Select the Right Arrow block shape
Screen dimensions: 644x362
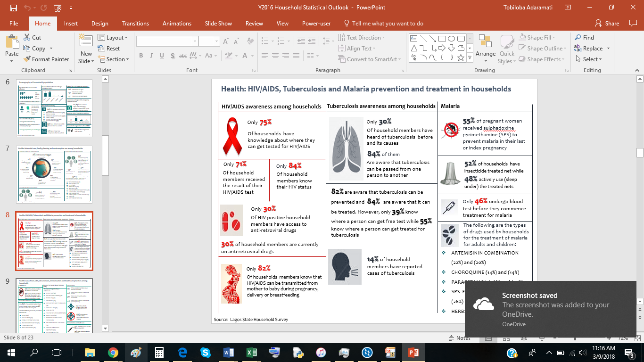point(442,48)
